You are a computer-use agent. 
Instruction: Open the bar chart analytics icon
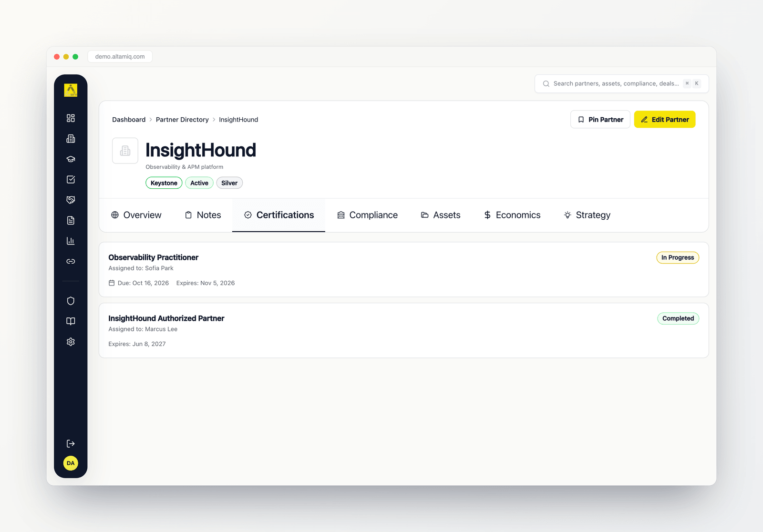click(x=71, y=241)
